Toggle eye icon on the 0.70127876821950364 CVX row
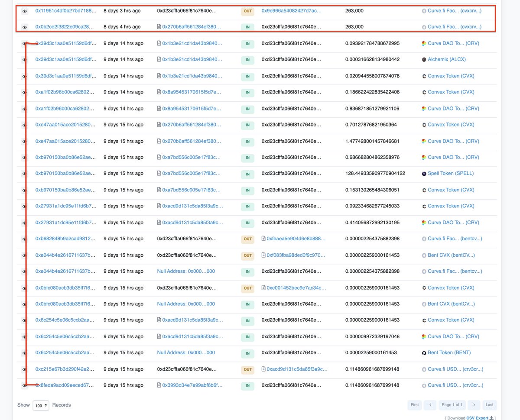520x420 pixels. pos(25,125)
